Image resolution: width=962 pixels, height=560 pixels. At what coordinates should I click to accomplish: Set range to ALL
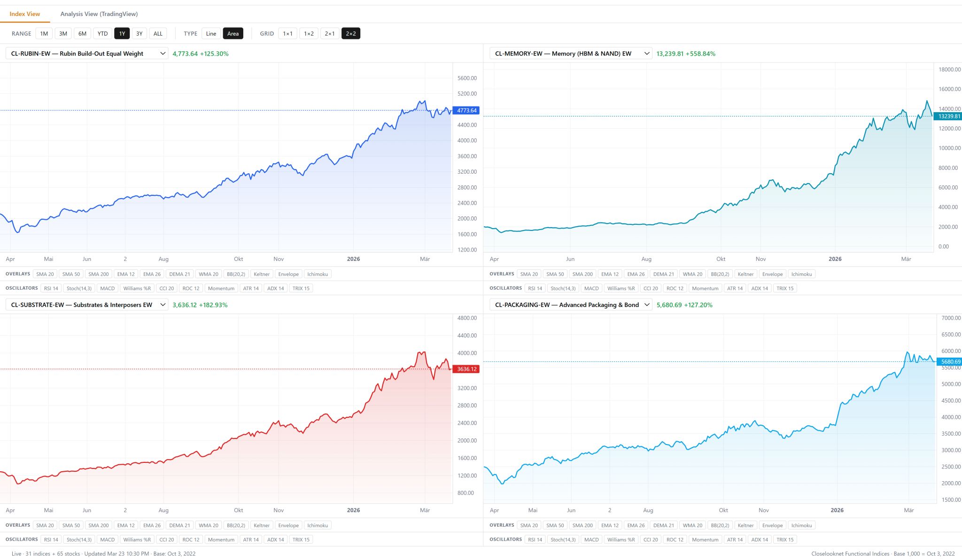(x=158, y=33)
